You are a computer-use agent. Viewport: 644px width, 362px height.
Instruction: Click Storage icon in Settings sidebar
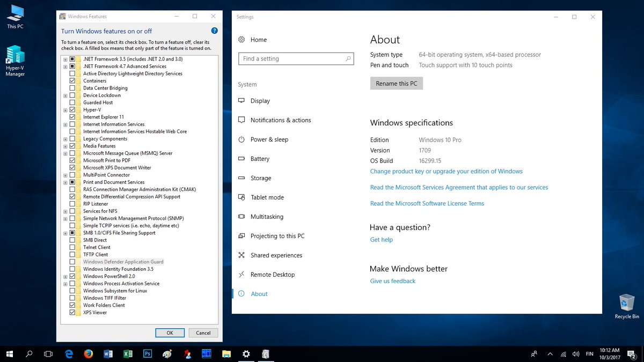coord(241,178)
